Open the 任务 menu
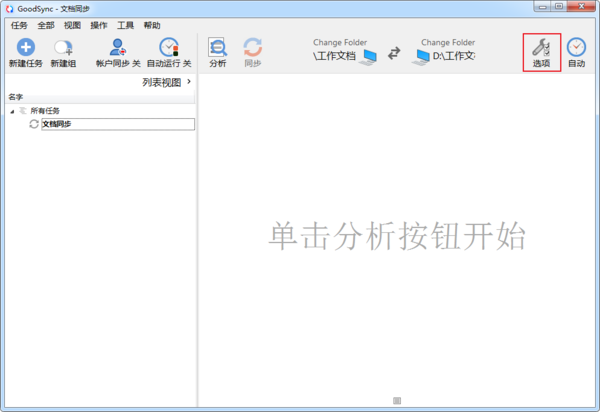The height and width of the screenshot is (412, 600). coord(19,24)
